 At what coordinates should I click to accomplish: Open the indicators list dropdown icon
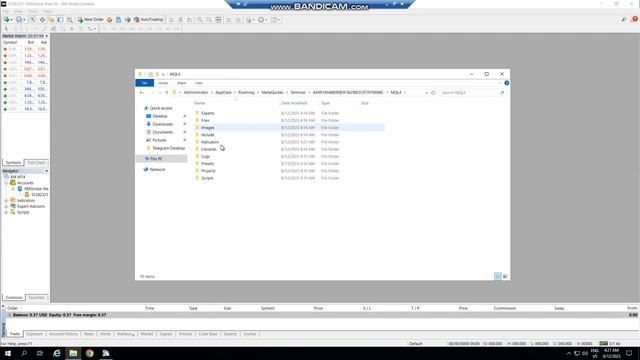tap(249, 20)
